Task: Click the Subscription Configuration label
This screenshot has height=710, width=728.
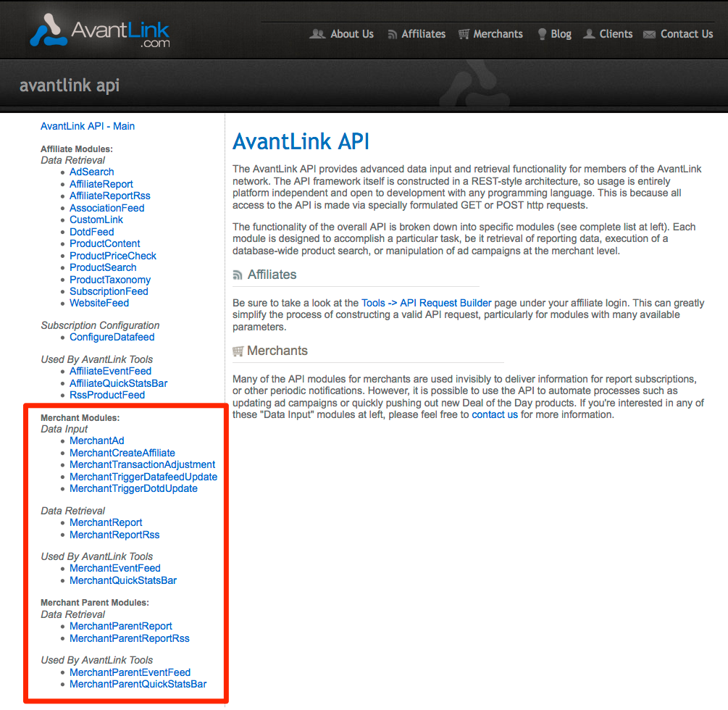Action: 100,325
